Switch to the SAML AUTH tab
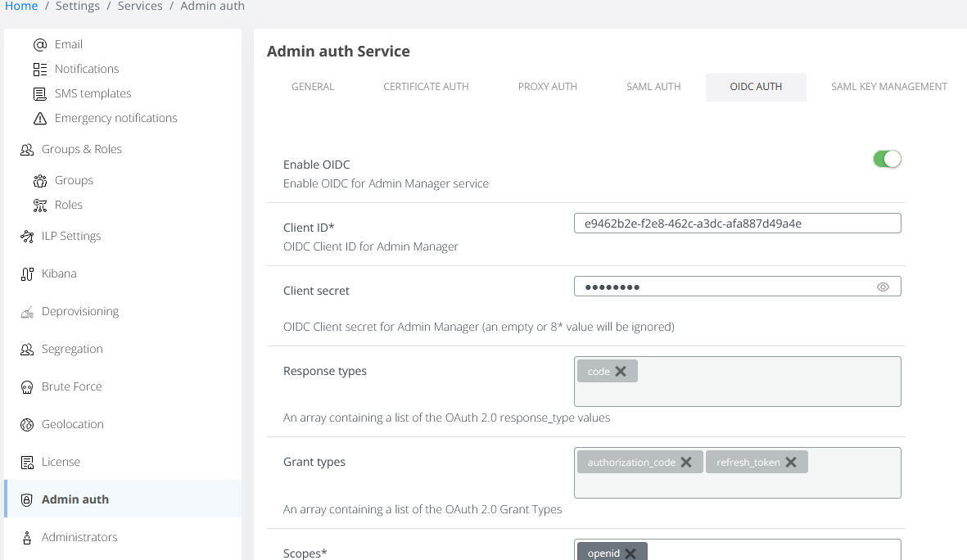Screen dimensions: 967x560 click(653, 87)
